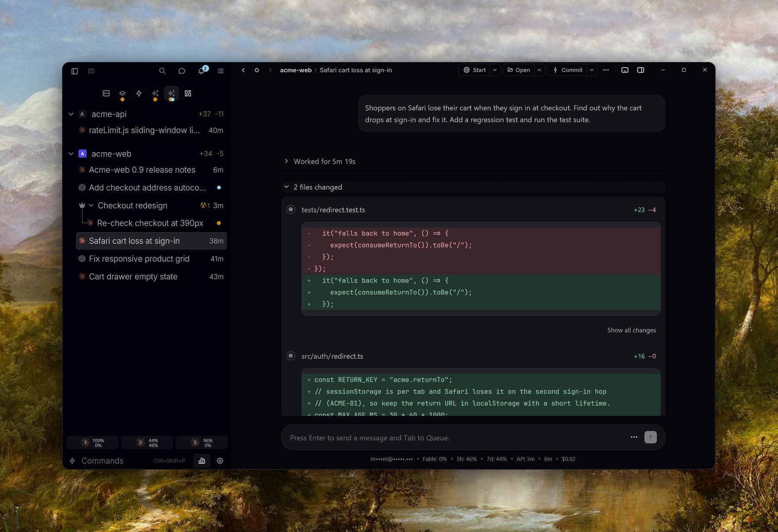The width and height of the screenshot is (778, 532).
Task: Open Cart drawer empty state session
Action: [151, 276]
